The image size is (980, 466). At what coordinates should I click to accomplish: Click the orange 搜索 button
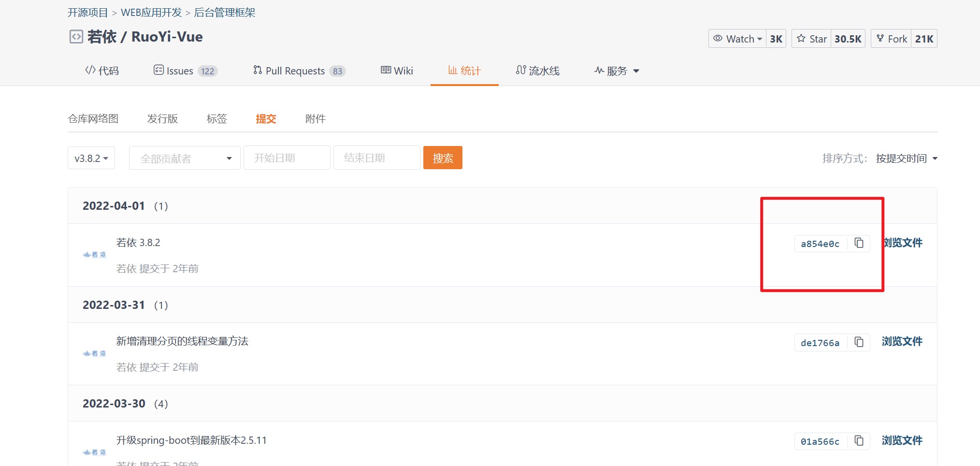point(443,158)
